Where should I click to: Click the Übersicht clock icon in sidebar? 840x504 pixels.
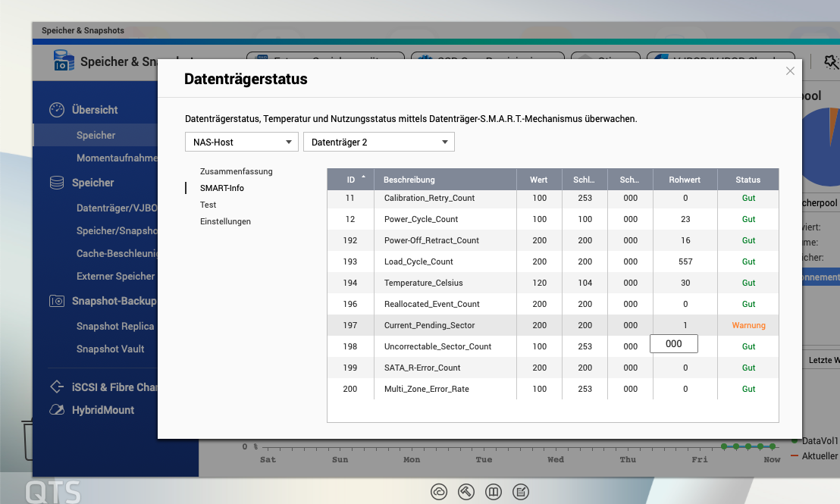point(57,110)
